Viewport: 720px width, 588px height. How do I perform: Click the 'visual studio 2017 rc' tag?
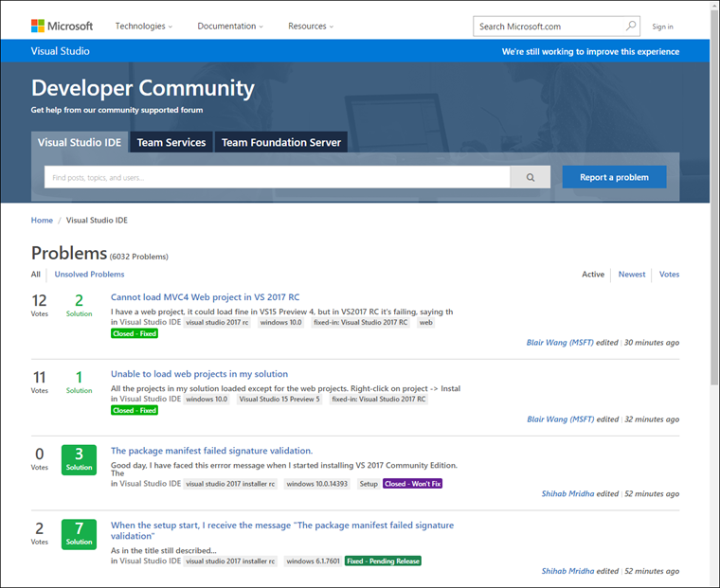tap(217, 322)
